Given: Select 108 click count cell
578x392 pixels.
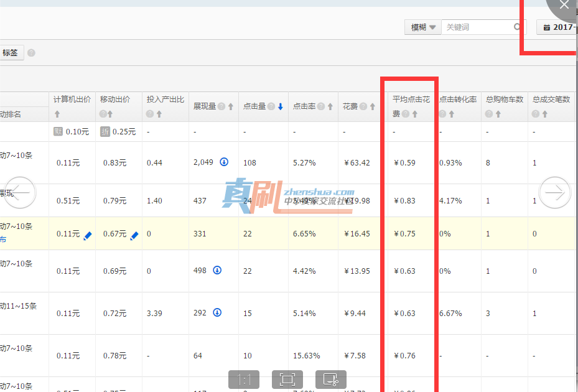Looking at the screenshot, I should tap(249, 162).
